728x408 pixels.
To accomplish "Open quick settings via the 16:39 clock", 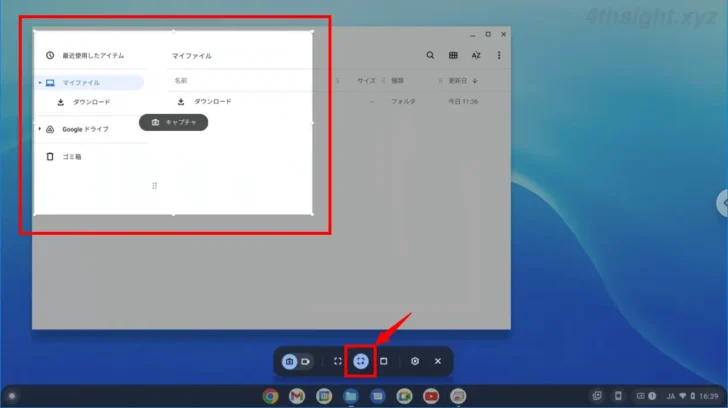I will coord(708,396).
